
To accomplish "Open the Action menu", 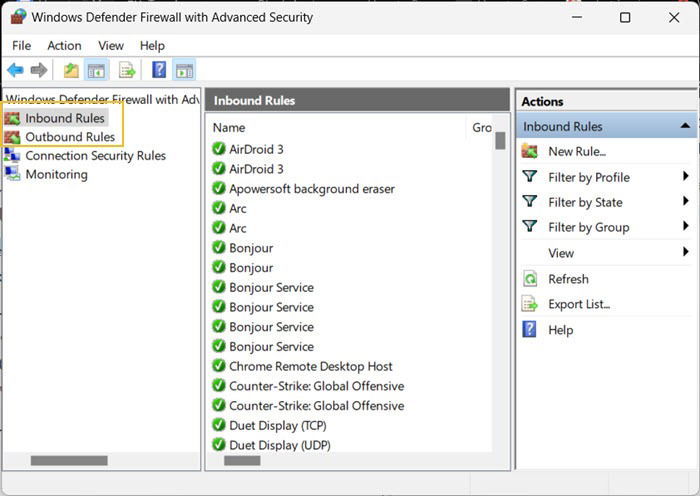I will click(x=64, y=46).
